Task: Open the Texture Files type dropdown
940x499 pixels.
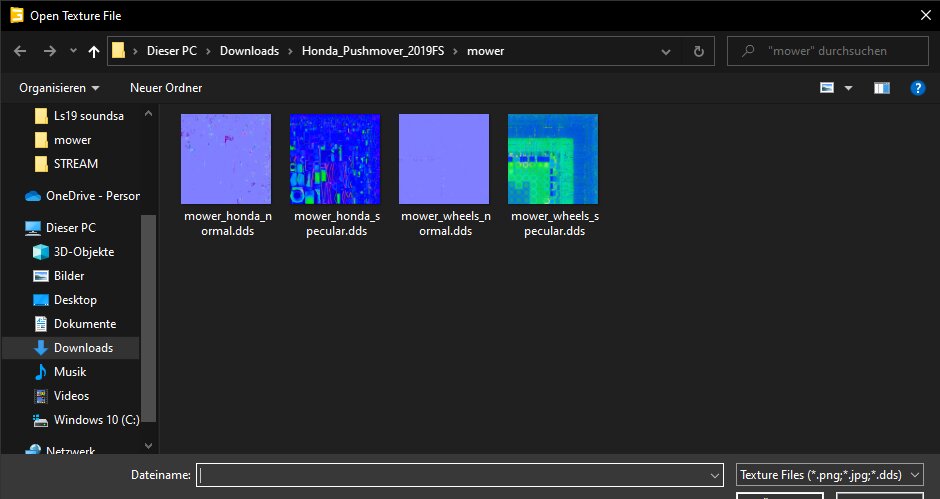Action: (829, 475)
